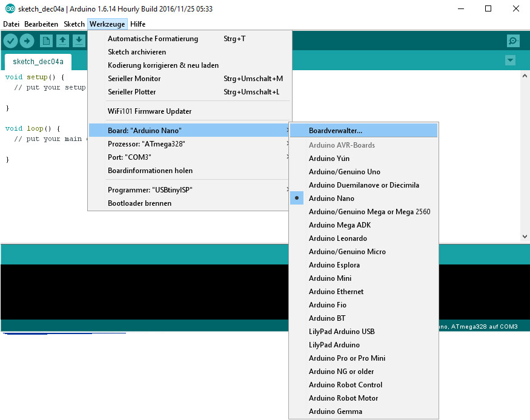This screenshot has height=420, width=530.
Task: Open the Hilfe menu
Action: pyautogui.click(x=137, y=24)
